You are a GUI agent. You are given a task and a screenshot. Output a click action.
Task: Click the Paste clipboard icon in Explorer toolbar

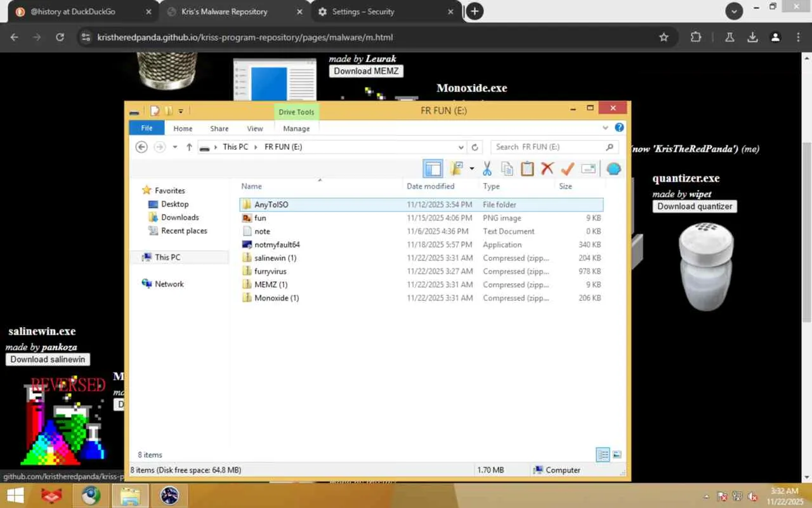(527, 168)
